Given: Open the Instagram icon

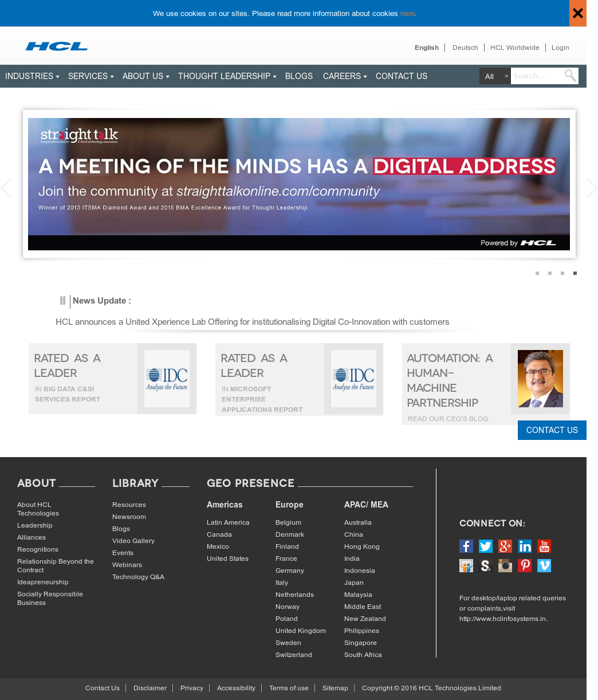Looking at the screenshot, I should [x=505, y=565].
